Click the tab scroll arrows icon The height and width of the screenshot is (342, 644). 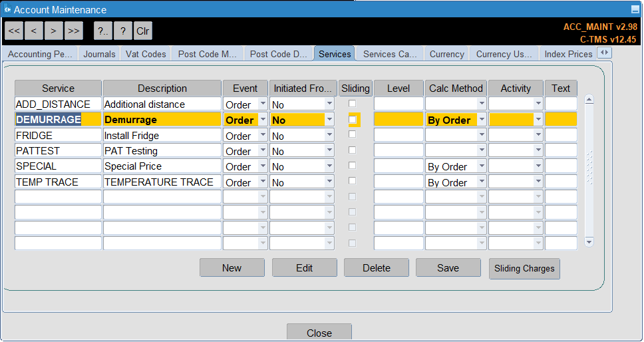pos(605,53)
